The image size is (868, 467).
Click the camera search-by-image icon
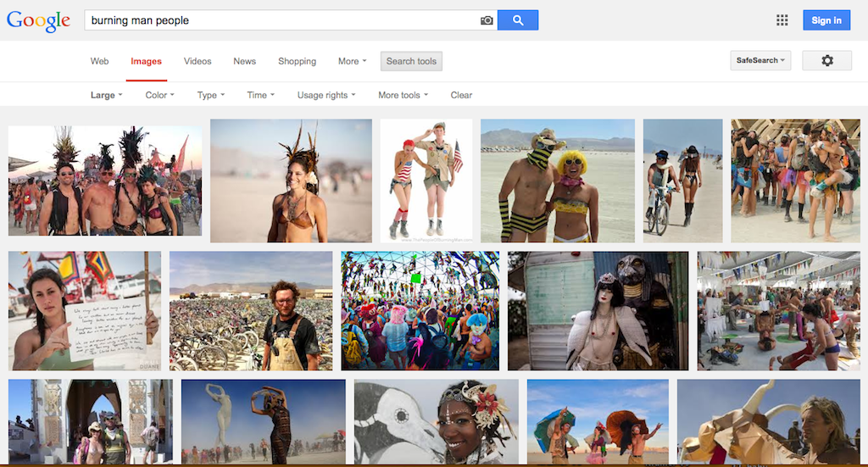[487, 20]
